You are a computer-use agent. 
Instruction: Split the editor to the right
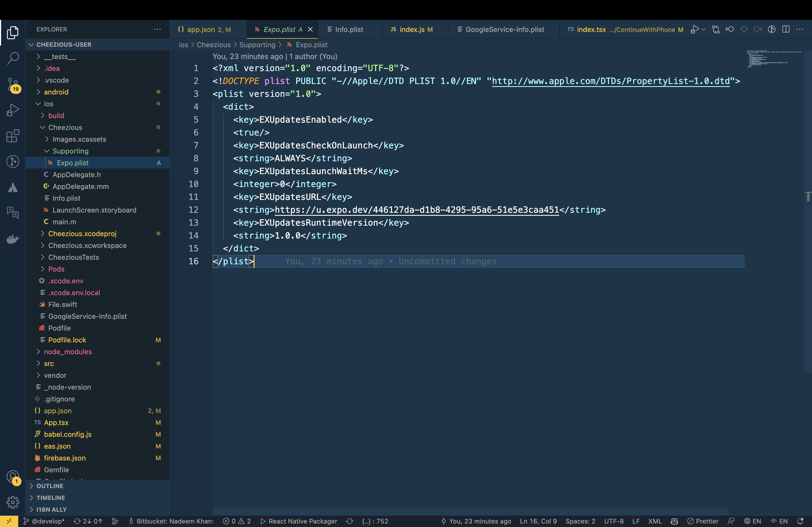[x=786, y=29]
